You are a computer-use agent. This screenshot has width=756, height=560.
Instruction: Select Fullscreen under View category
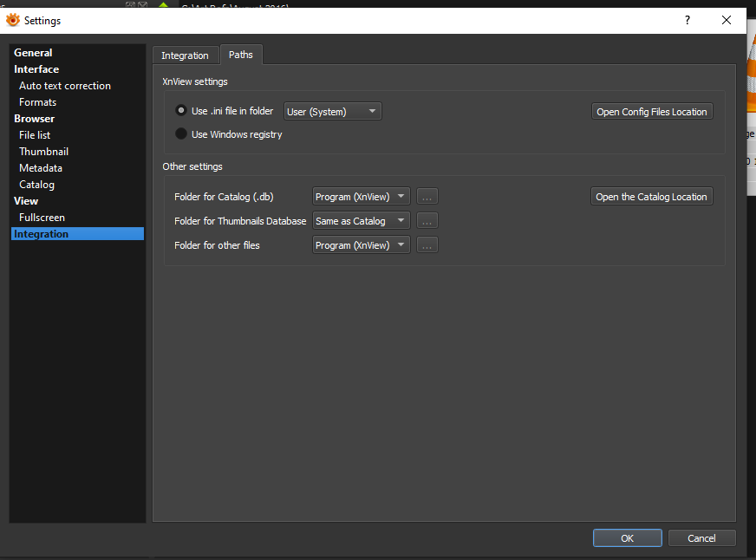pos(42,218)
